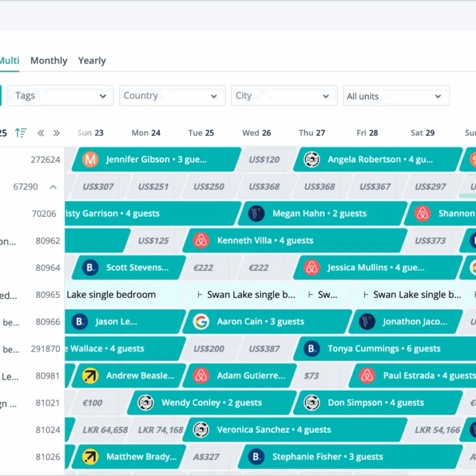Image resolution: width=476 pixels, height=476 pixels.
Task: Open the All units dropdown
Action: [396, 96]
